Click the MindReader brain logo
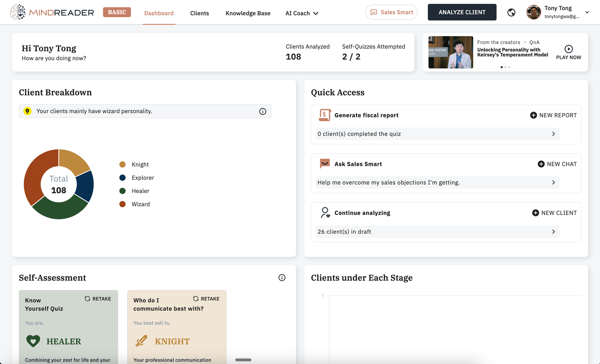The image size is (600, 364). pos(18,12)
